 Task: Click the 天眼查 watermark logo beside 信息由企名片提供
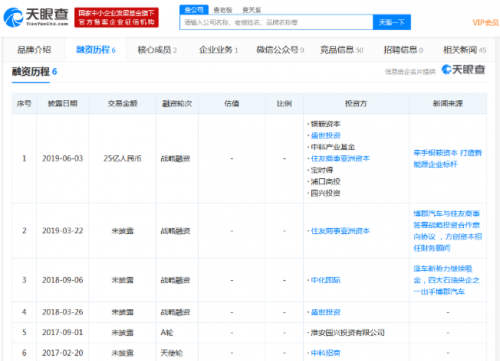(x=463, y=70)
